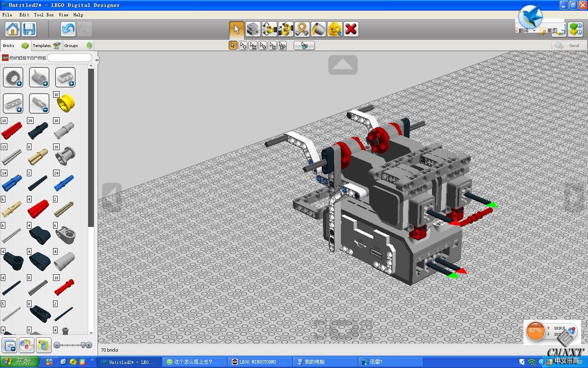Save the model with the floppy disk icon
Image resolution: width=588 pixels, height=368 pixels.
(29, 29)
